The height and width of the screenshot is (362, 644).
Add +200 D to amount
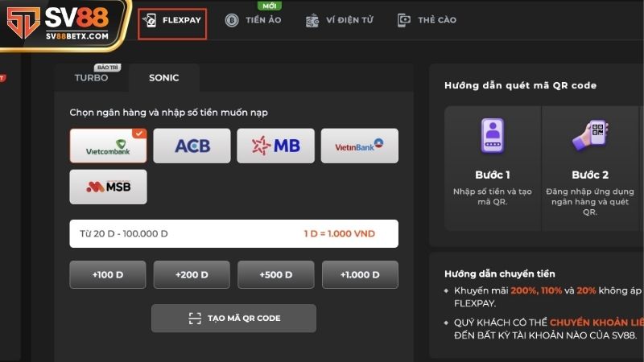pyautogui.click(x=192, y=274)
